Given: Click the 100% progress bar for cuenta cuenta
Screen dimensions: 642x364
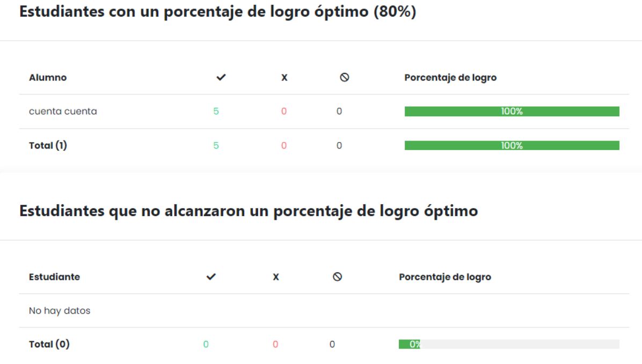Looking at the screenshot, I should click(x=512, y=112).
